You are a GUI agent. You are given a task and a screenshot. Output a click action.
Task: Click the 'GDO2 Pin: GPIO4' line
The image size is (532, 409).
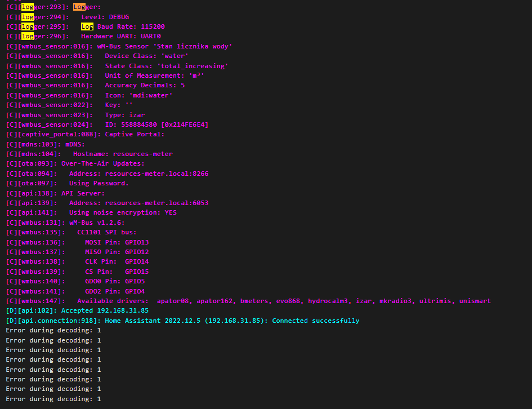tap(115, 291)
